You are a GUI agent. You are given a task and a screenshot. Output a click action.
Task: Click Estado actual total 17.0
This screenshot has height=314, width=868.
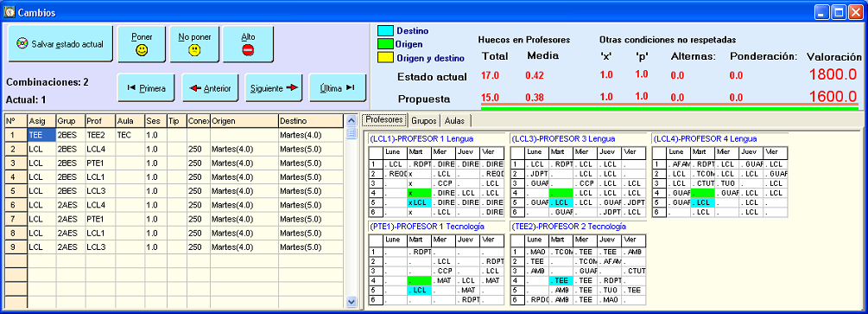[490, 75]
